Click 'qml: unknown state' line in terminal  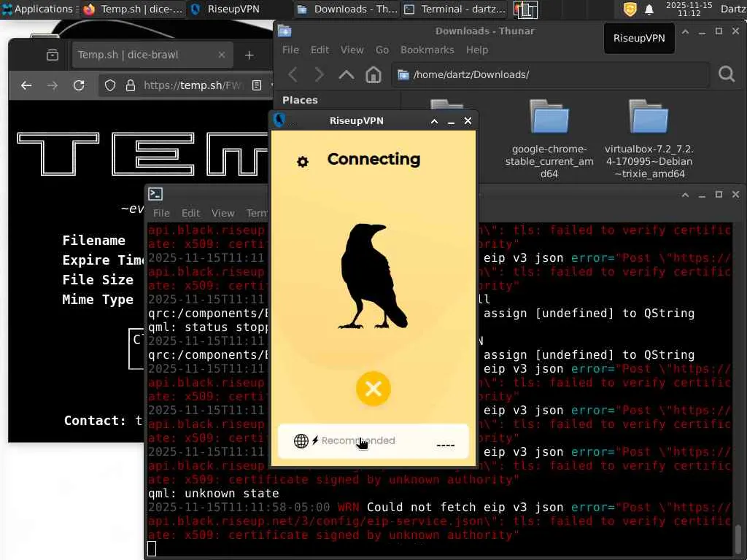(214, 494)
